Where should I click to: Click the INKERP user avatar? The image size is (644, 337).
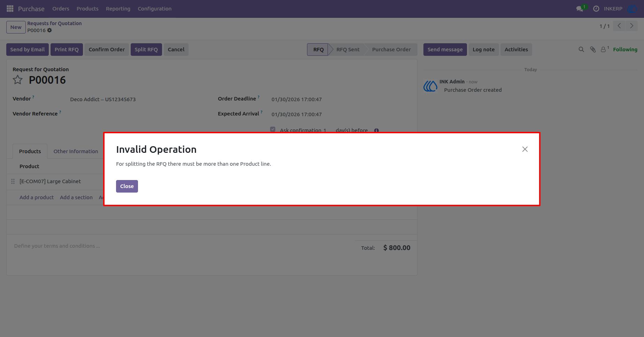pos(632,9)
